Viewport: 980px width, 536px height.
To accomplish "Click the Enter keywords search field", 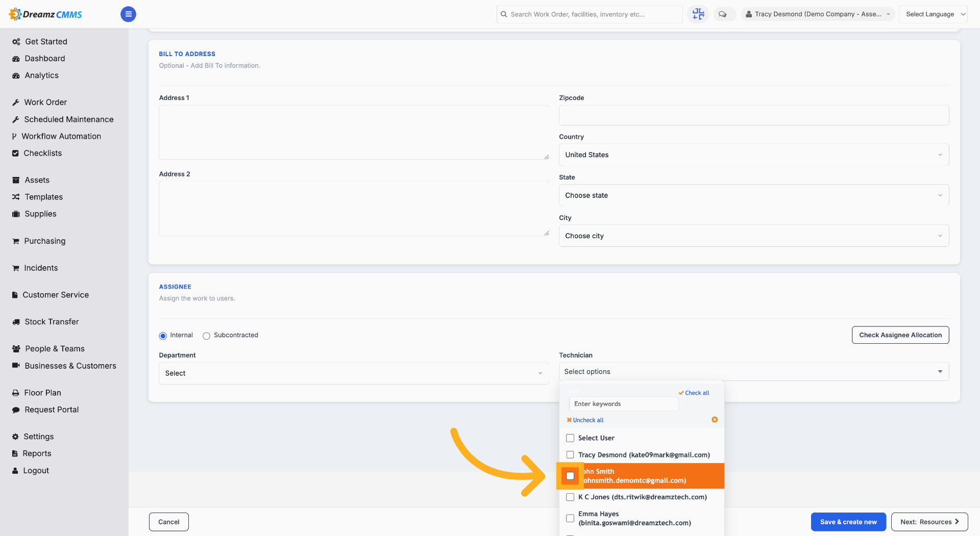I will [x=624, y=404].
